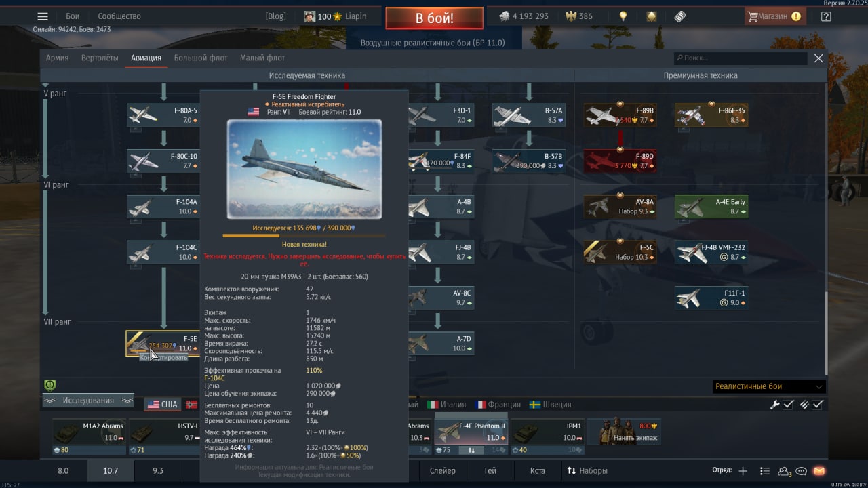The height and width of the screenshot is (488, 868).
Task: Select the IPM1 crew slot
Action: [x=547, y=431]
